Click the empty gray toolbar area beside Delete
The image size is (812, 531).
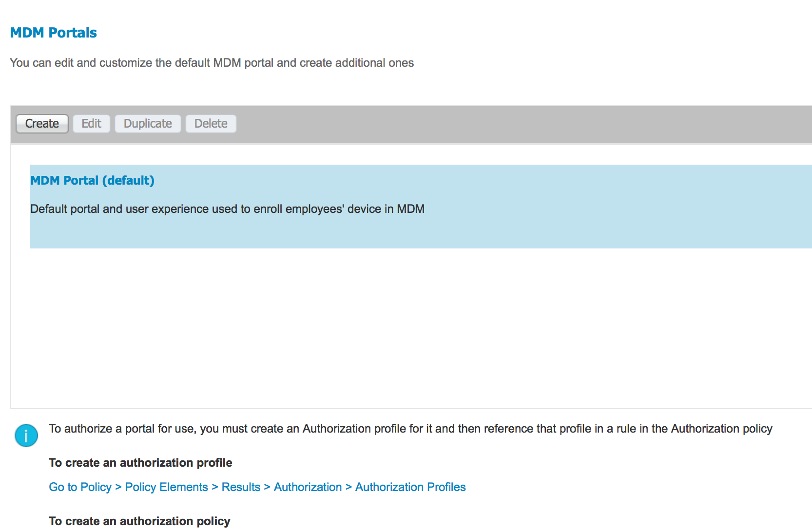point(487,124)
